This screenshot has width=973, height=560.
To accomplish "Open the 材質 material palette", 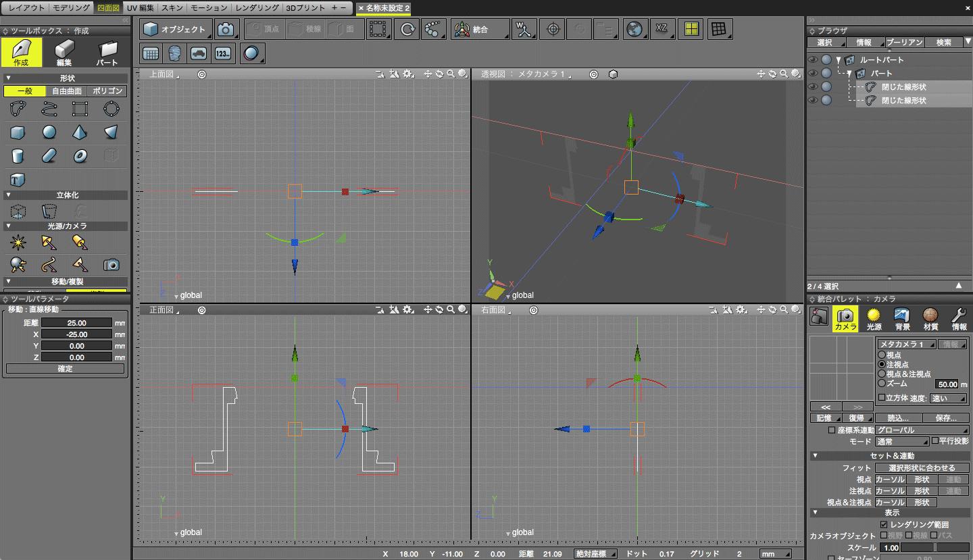I will 930,318.
